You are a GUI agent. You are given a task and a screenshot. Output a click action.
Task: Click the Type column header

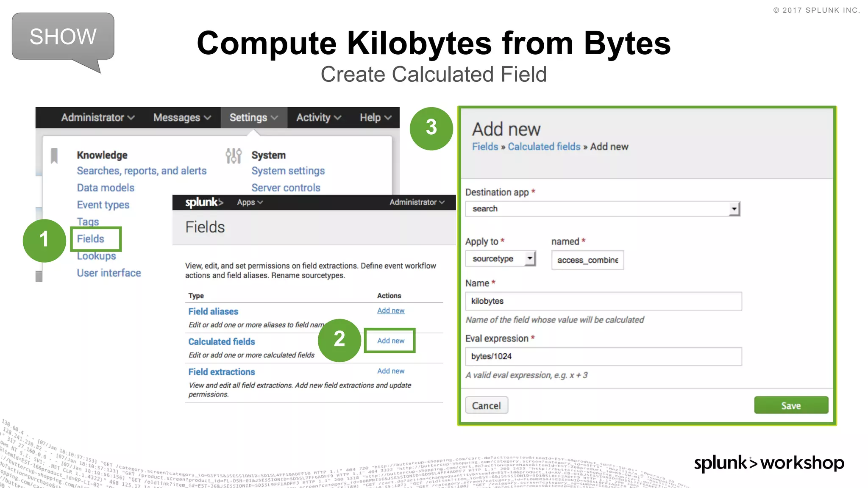point(196,296)
